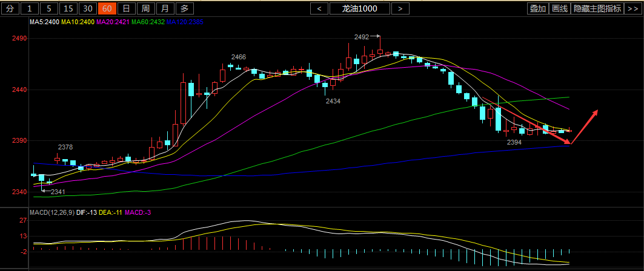Viewport: 644px width, 271px height.
Task: Select the 30-minute period tab
Action: tap(88, 8)
